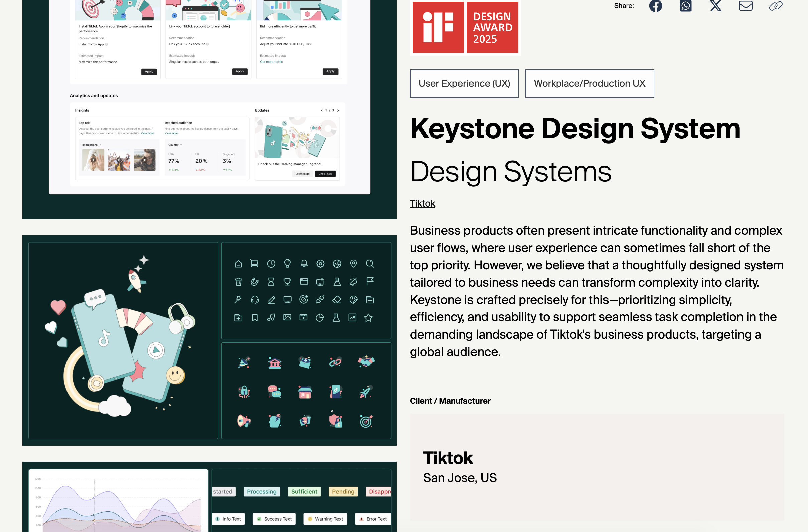Click the eraser outline icon

click(337, 300)
